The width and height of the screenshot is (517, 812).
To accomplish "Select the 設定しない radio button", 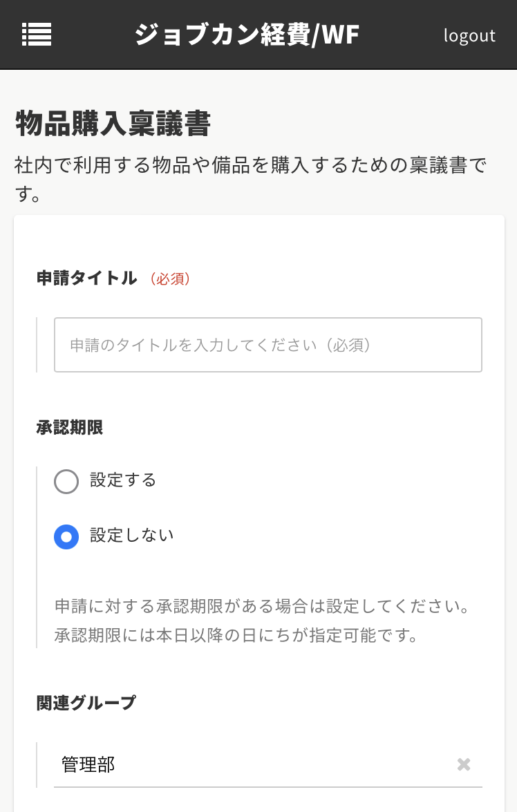I will [x=66, y=537].
